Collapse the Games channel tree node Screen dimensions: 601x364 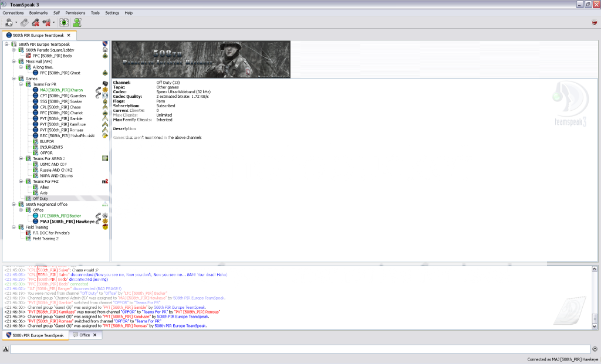[x=13, y=79]
